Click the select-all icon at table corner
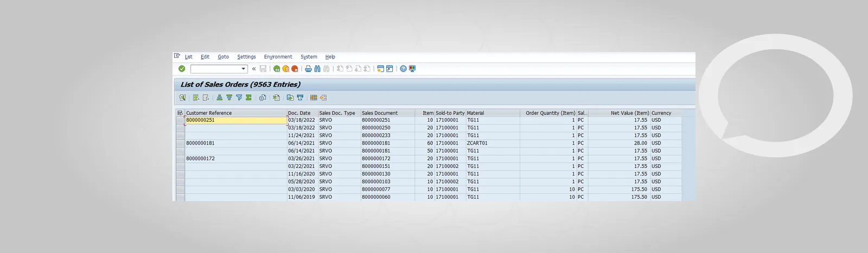The image size is (868, 253). coord(180,113)
